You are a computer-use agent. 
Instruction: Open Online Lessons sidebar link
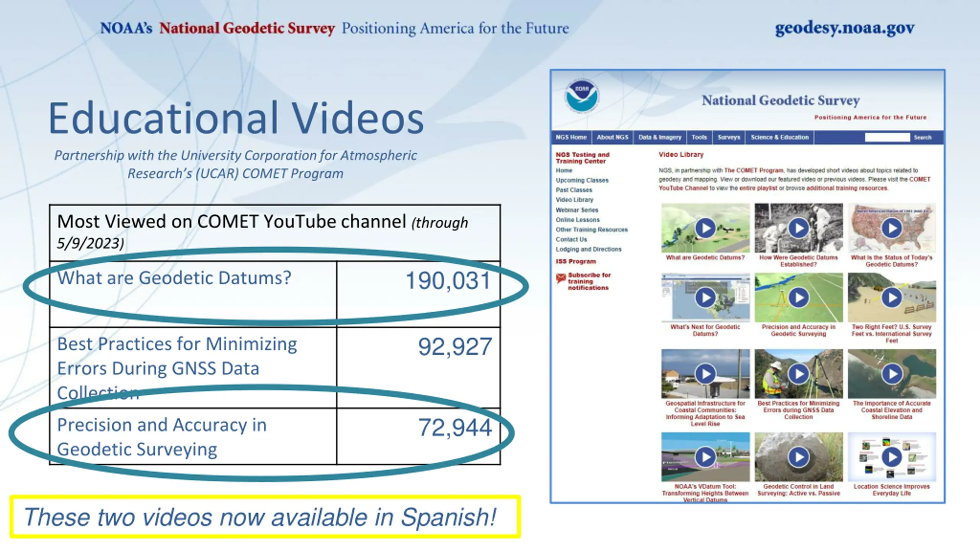pos(578,220)
